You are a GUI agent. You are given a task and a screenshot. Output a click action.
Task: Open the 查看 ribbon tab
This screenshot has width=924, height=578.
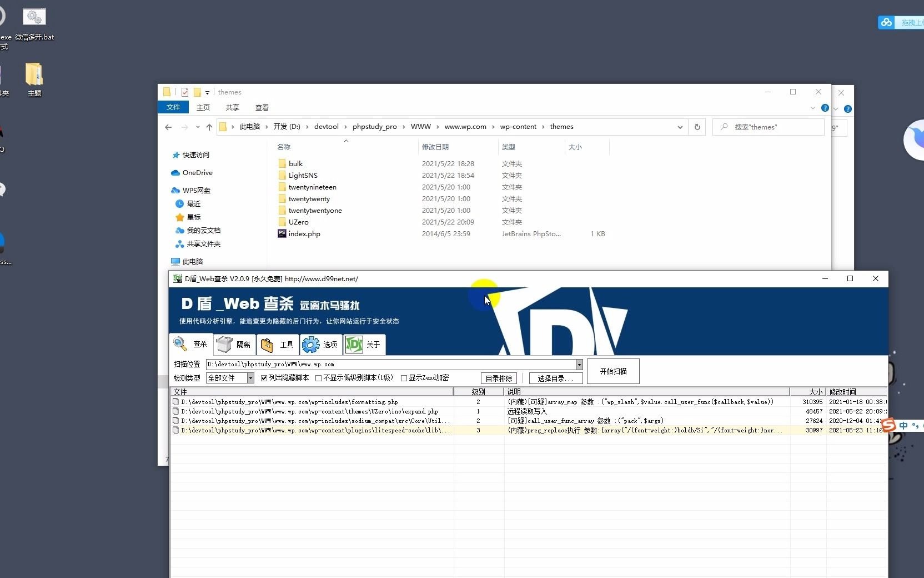(262, 107)
